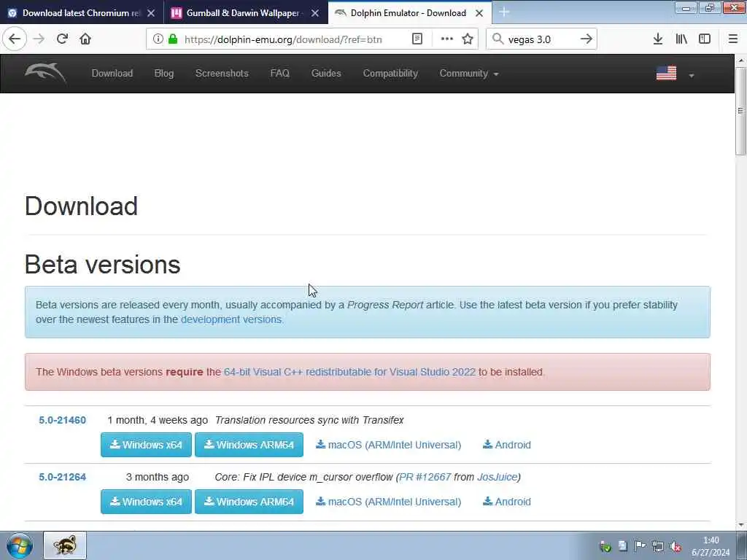Click the green secure padlock icon
747x560 pixels.
[x=173, y=39]
